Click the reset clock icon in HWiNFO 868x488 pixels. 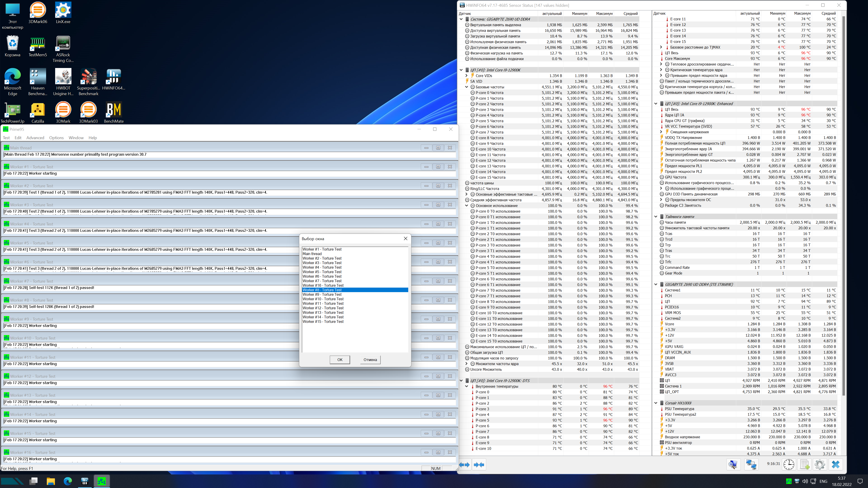pyautogui.click(x=788, y=465)
